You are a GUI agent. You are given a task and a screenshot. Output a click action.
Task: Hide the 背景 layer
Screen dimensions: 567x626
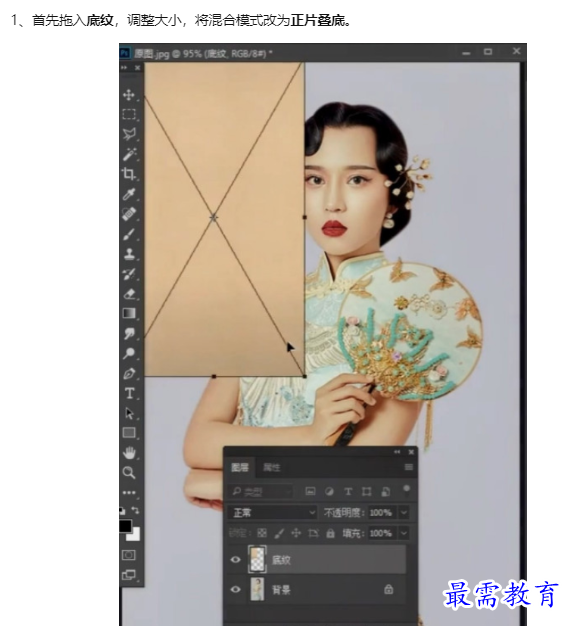click(236, 589)
